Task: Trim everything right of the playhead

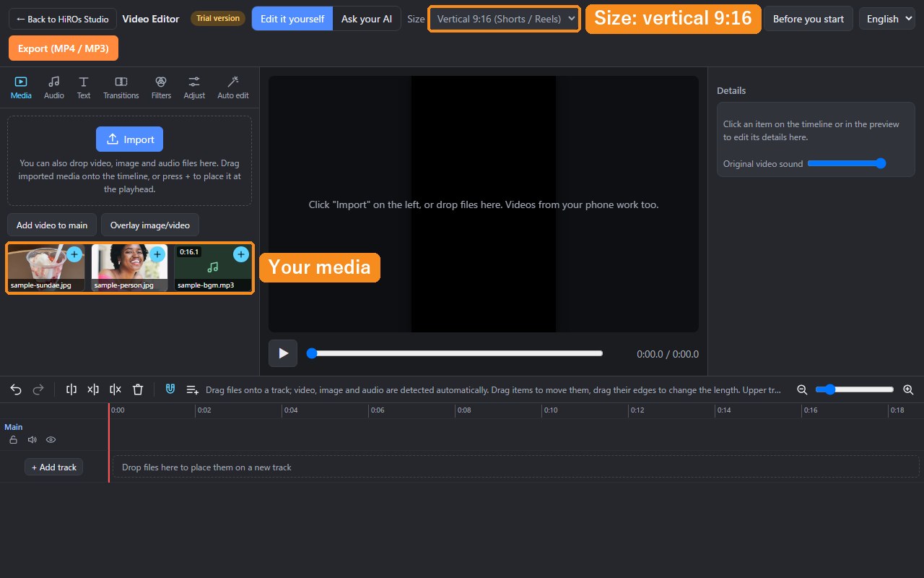Action: [115, 389]
